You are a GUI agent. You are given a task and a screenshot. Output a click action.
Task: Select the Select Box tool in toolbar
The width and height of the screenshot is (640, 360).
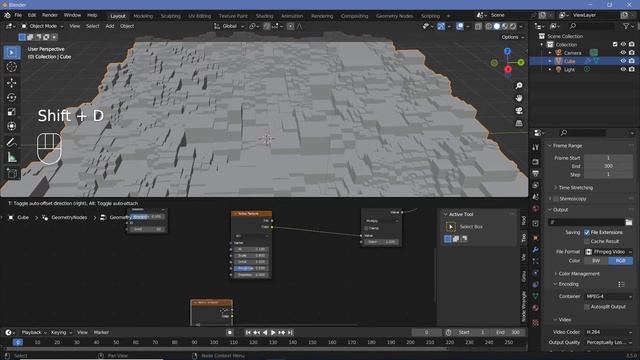coord(12,53)
